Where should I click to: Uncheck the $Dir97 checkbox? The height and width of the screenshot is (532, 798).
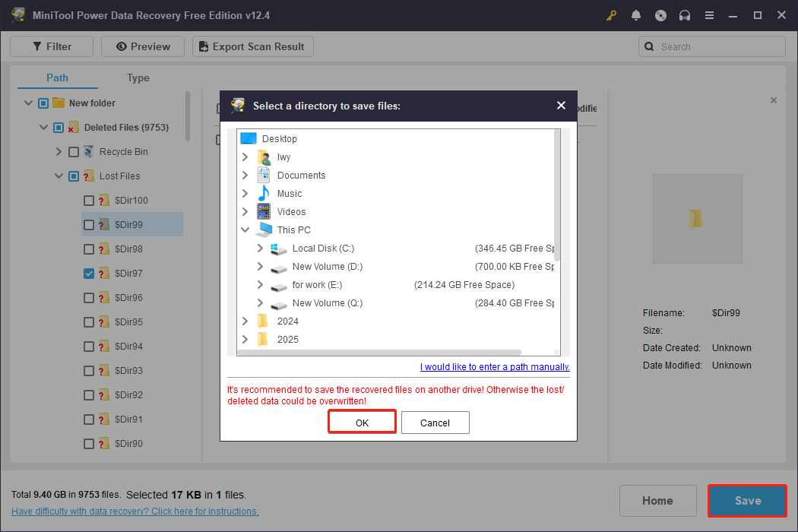[89, 274]
